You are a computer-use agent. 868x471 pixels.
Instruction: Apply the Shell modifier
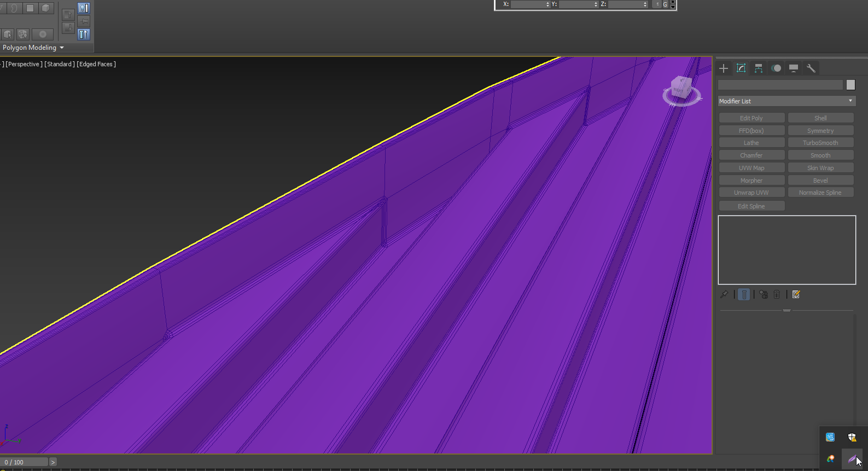820,118
